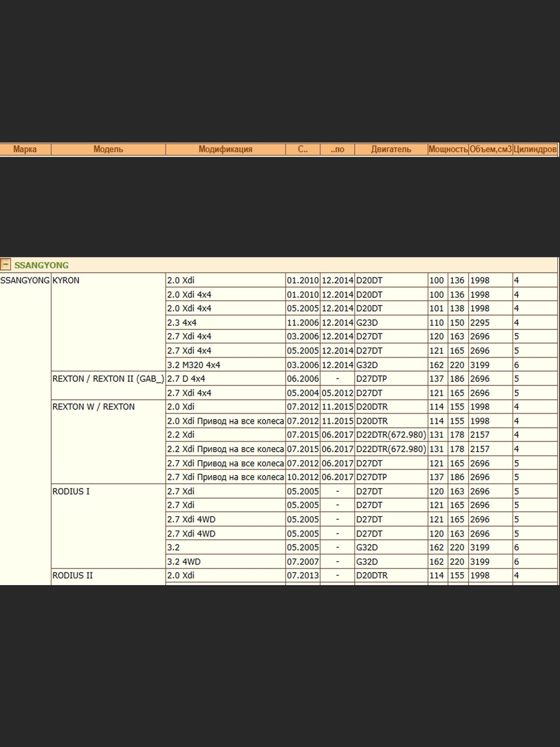Viewport: 560px width, 747px height.
Task: Select the KYRON model cell
Action: pos(66,281)
